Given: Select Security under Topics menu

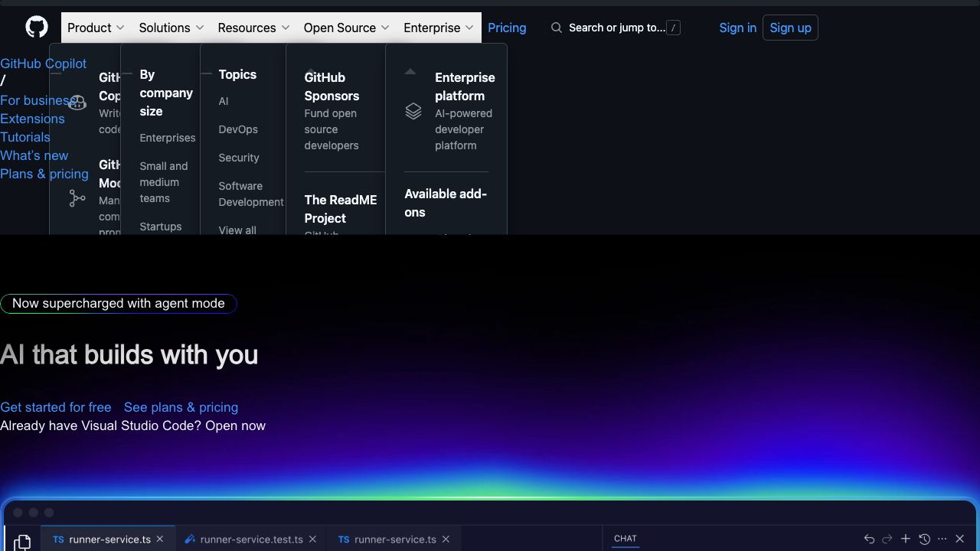Looking at the screenshot, I should click(239, 158).
